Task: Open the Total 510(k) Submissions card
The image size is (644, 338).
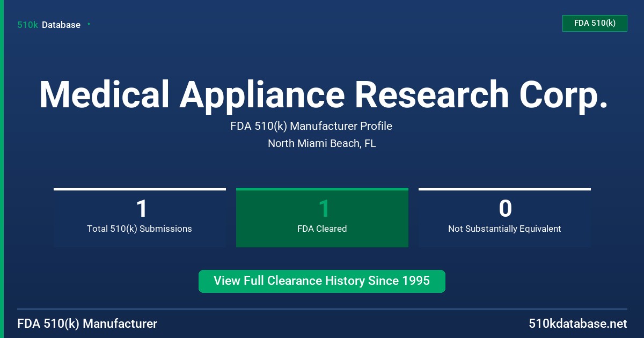Action: tap(140, 218)
